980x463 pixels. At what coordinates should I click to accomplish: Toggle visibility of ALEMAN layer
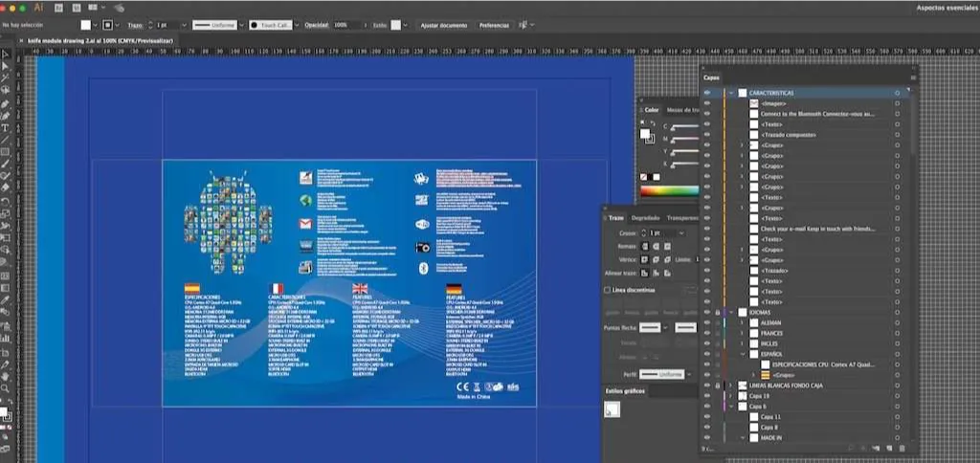click(x=707, y=322)
